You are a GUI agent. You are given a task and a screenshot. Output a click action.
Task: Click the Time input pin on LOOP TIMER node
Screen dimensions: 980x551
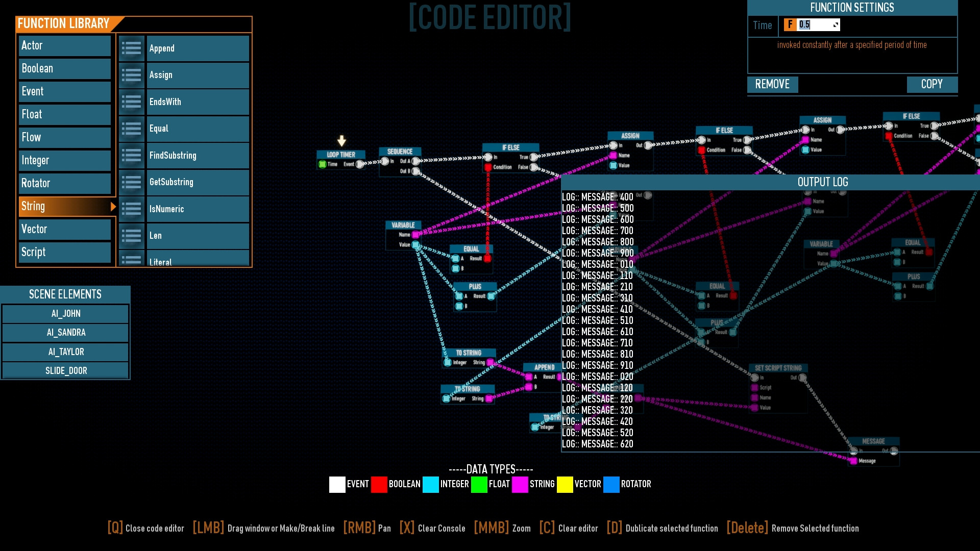pyautogui.click(x=323, y=164)
